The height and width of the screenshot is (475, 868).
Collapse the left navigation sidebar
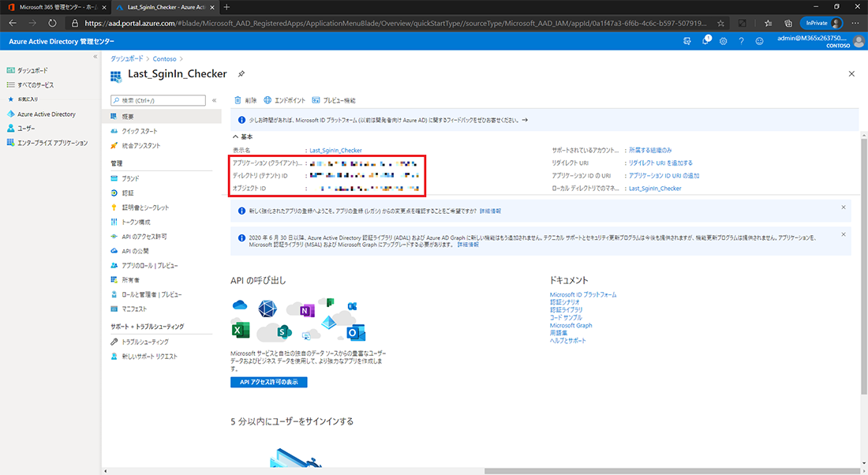(95, 57)
